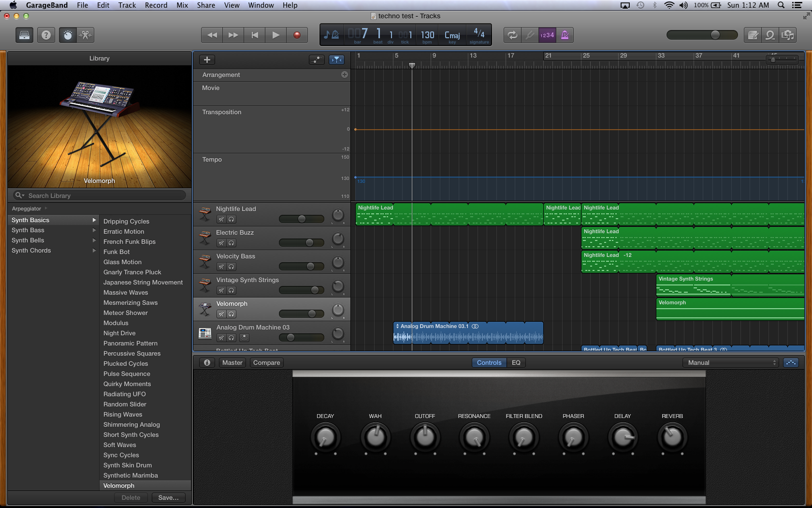This screenshot has width=812, height=508.
Task: Click the Fast Forward transport button
Action: tap(233, 35)
